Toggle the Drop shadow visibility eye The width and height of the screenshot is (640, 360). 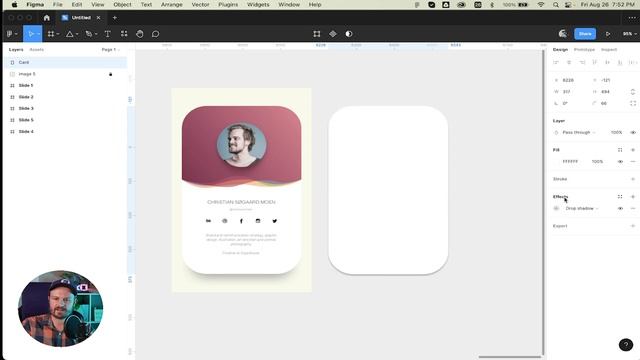[x=620, y=208]
